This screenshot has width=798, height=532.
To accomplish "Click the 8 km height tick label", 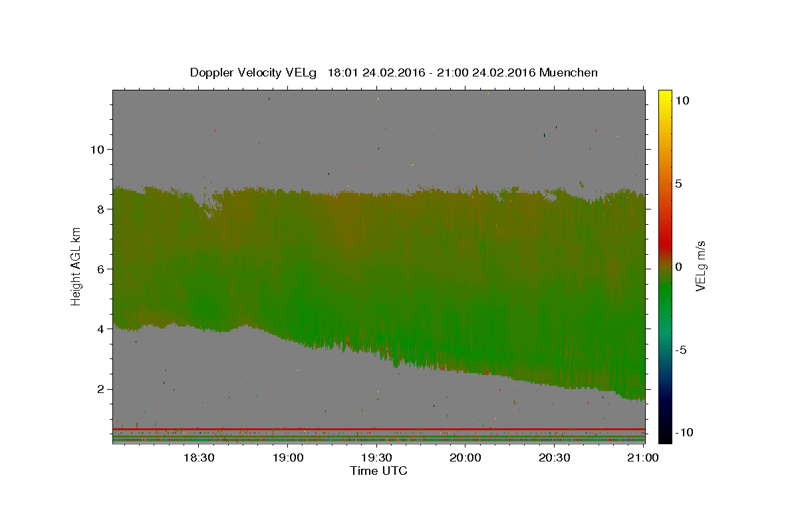I will pyautogui.click(x=99, y=209).
